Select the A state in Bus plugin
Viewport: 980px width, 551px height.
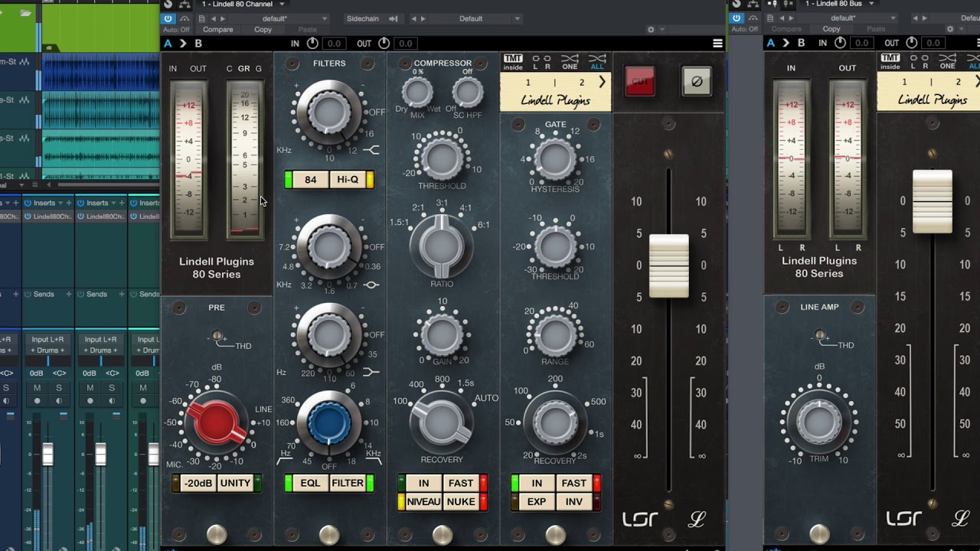[x=771, y=44]
